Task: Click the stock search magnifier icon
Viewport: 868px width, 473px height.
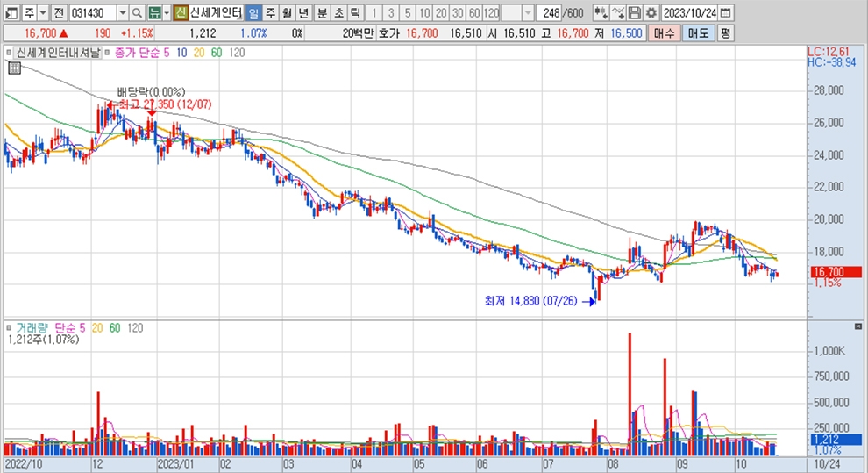Action: click(137, 13)
